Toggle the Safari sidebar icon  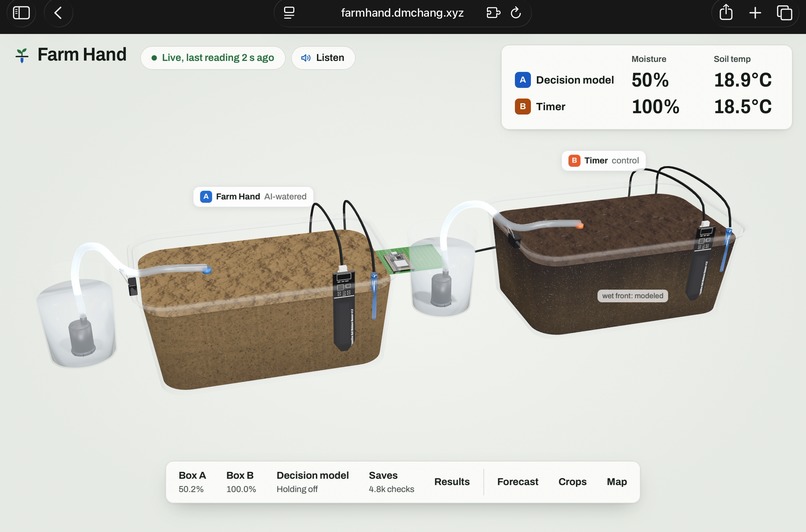coord(21,13)
